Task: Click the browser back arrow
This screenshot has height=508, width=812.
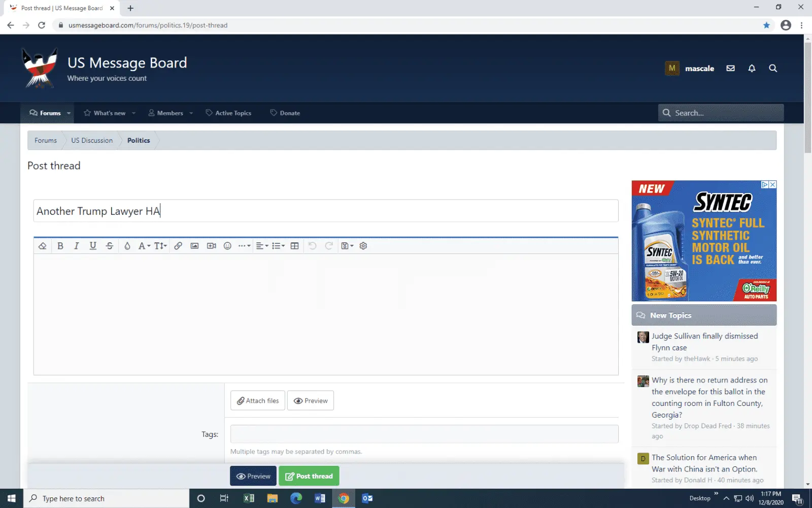Action: point(11,25)
